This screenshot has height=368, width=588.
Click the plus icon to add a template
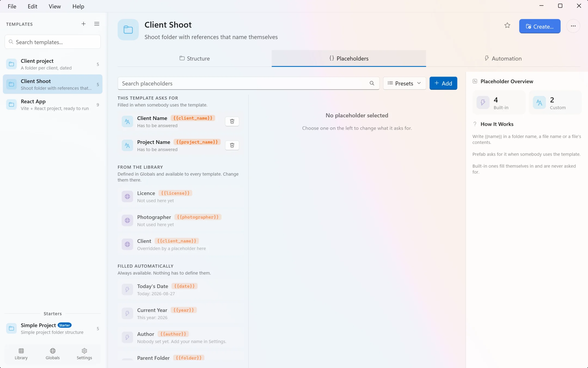(84, 24)
